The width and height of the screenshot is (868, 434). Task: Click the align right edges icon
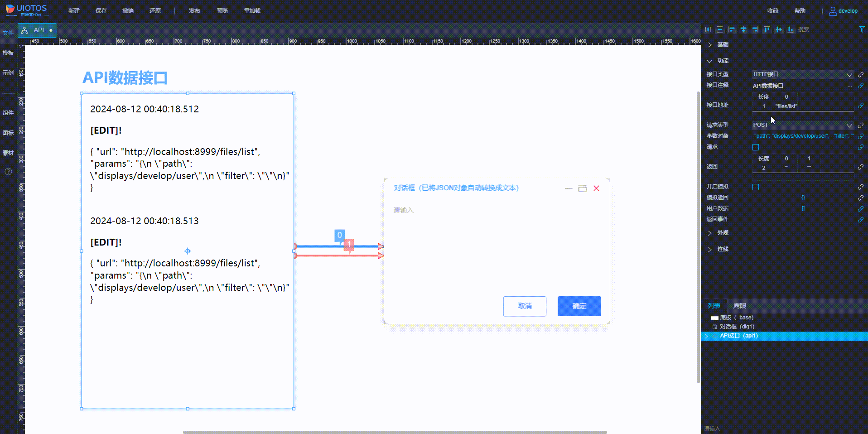(755, 29)
